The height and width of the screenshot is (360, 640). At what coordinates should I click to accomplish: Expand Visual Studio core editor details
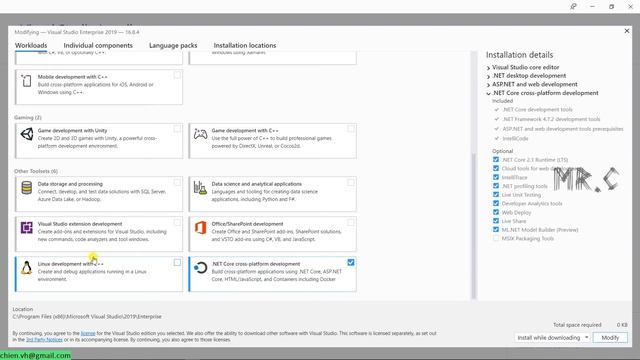click(x=488, y=68)
